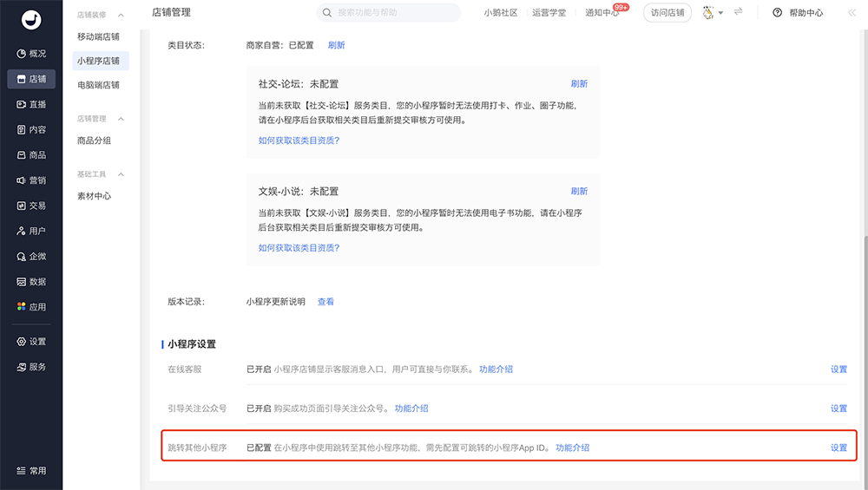868x490 pixels.
Task: Select 移动端店铺 in the submenu
Action: pos(98,36)
